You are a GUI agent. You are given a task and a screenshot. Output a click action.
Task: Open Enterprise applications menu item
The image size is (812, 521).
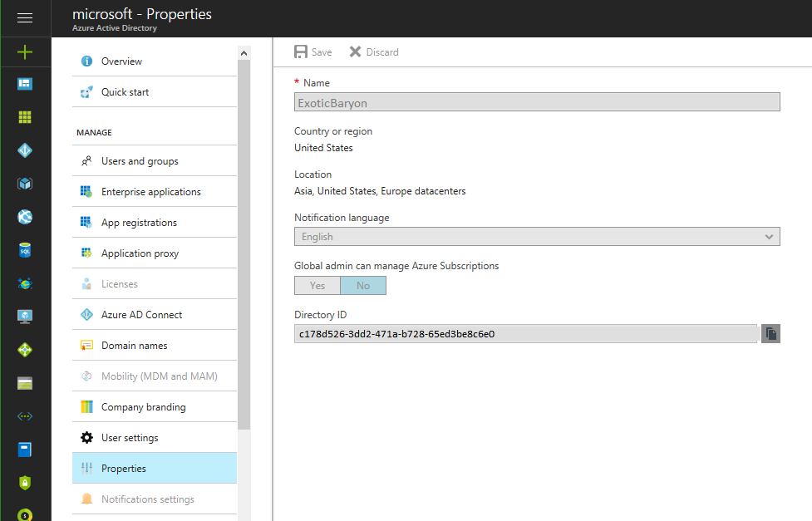tap(155, 192)
